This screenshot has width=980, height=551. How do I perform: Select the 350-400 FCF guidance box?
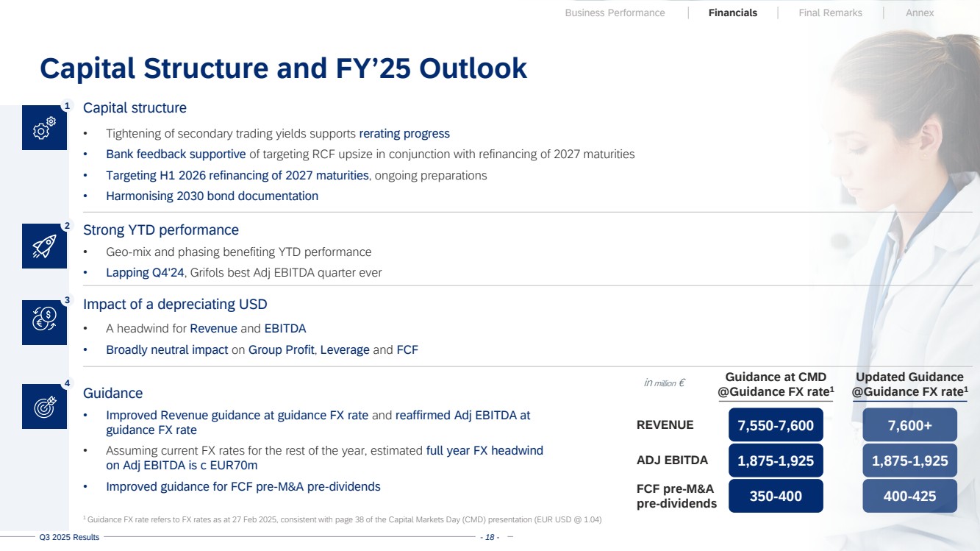[776, 497]
